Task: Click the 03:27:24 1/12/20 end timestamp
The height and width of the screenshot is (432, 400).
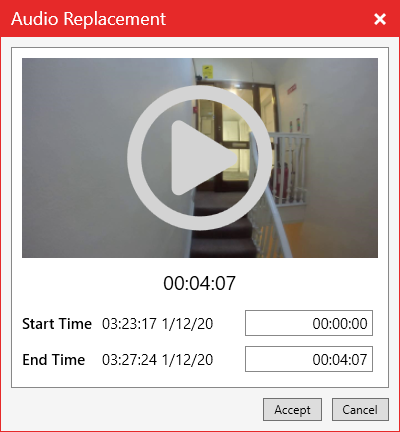Action: coord(157,360)
